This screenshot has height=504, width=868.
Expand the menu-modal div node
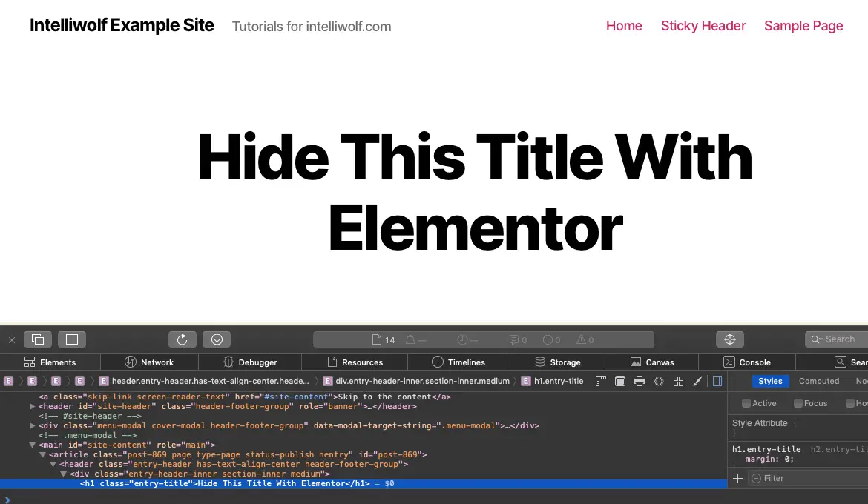(x=33, y=425)
